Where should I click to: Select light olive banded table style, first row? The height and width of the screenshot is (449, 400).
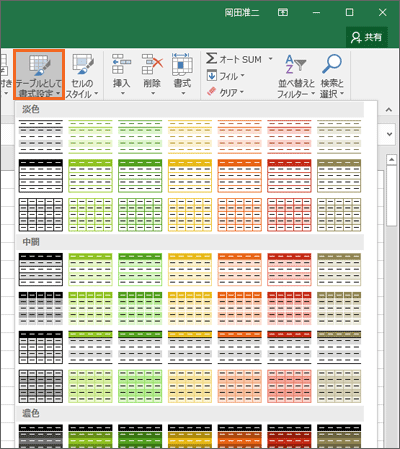coord(339,137)
